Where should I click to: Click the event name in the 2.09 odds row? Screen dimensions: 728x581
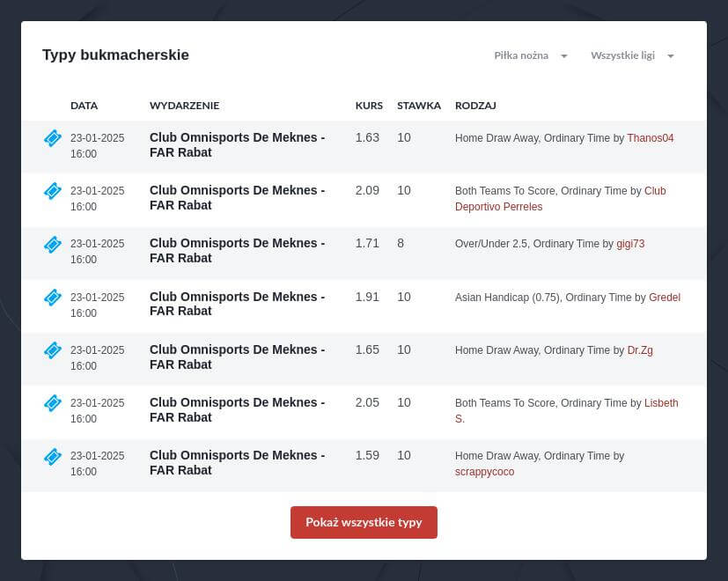point(238,198)
